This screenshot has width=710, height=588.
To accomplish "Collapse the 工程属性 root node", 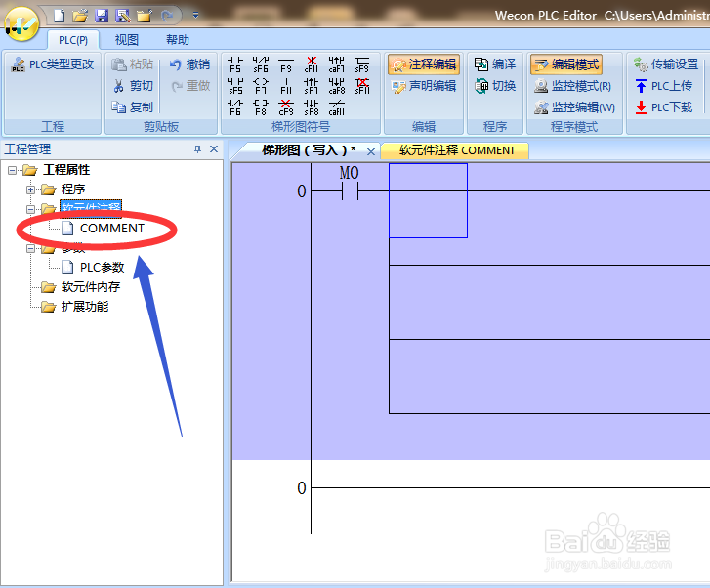I will 13,170.
